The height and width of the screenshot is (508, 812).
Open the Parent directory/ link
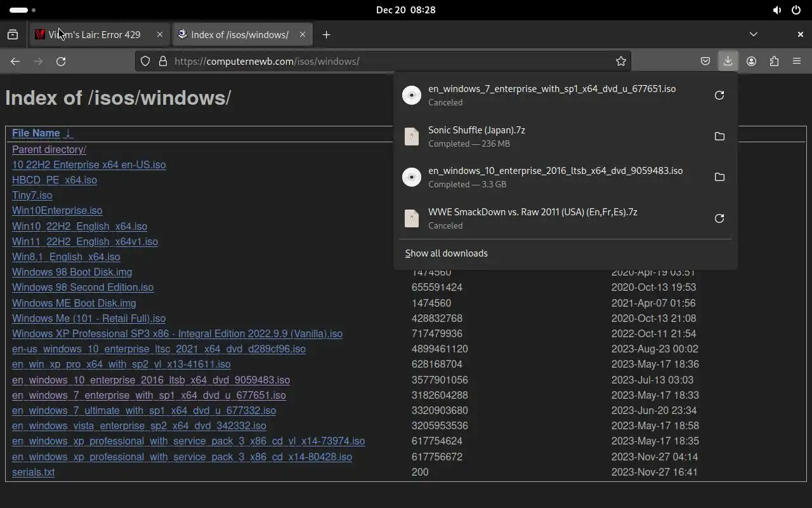point(49,150)
